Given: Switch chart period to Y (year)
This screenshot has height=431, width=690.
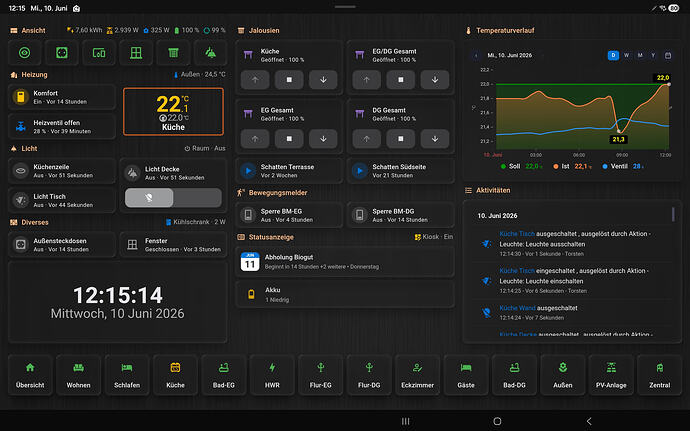Looking at the screenshot, I should tap(653, 55).
